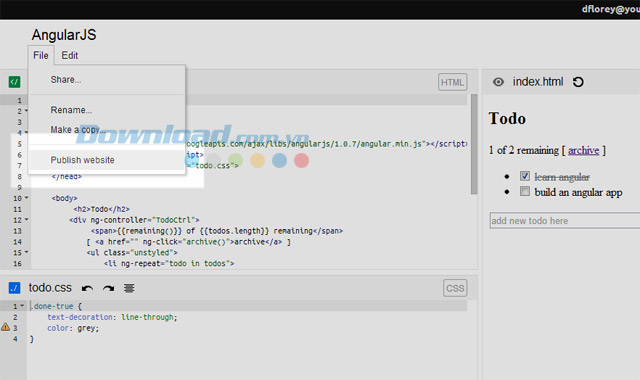
Task: Click the CSS language button
Action: tap(455, 288)
